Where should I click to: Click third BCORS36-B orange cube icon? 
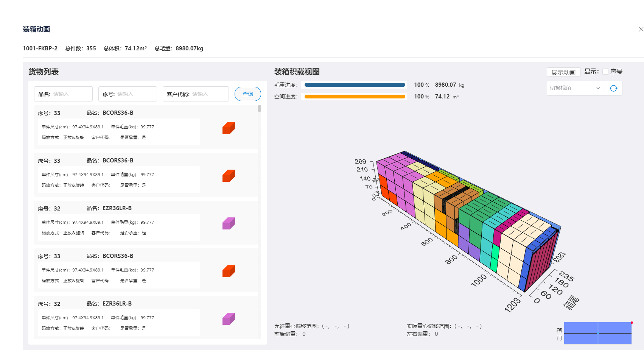pos(229,271)
